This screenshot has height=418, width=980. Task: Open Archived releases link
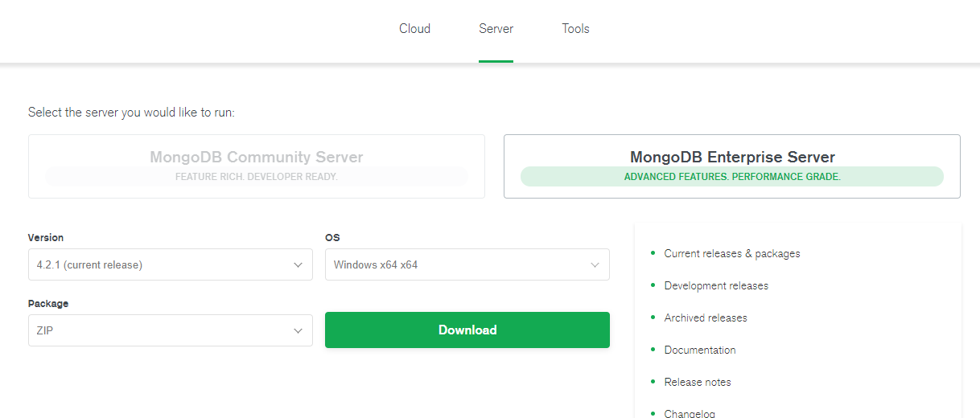click(706, 318)
